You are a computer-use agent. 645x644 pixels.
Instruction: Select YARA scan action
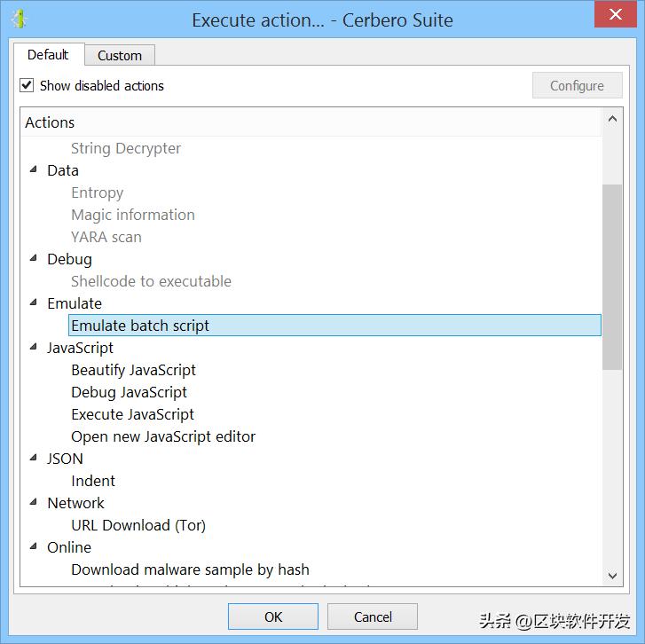click(x=106, y=237)
